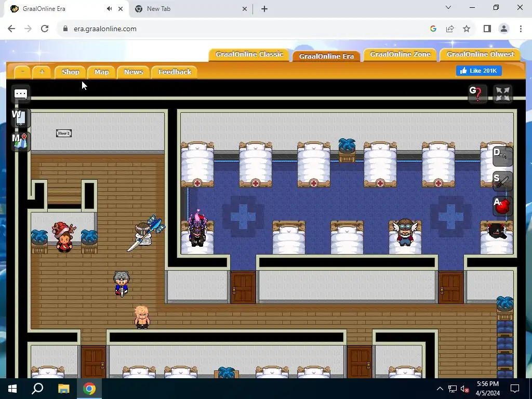Click the reindeer hat character
Viewport: 532px width, 399px height.
coord(64,237)
